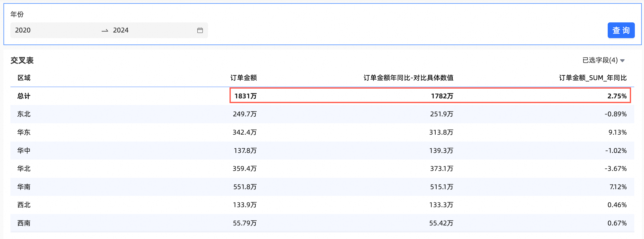Click the 133.3万 comparison cell
The image size is (644, 239).
(x=441, y=205)
